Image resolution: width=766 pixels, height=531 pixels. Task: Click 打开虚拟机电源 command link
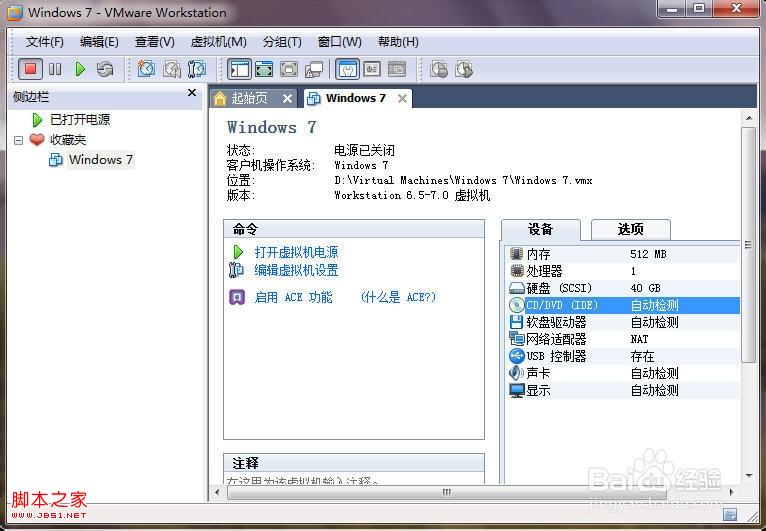pos(297,252)
